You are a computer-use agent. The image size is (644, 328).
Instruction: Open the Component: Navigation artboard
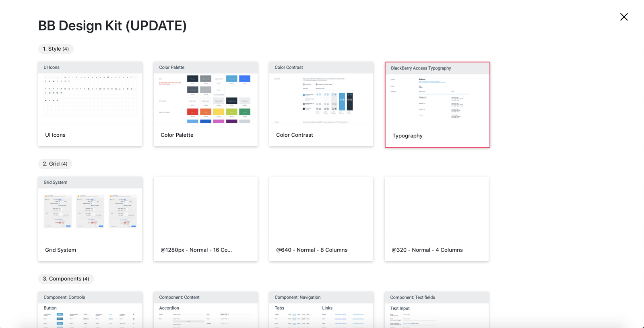pos(321,310)
